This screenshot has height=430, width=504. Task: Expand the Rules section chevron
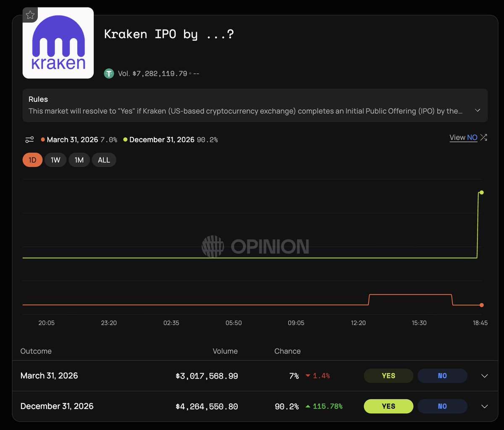pos(478,111)
